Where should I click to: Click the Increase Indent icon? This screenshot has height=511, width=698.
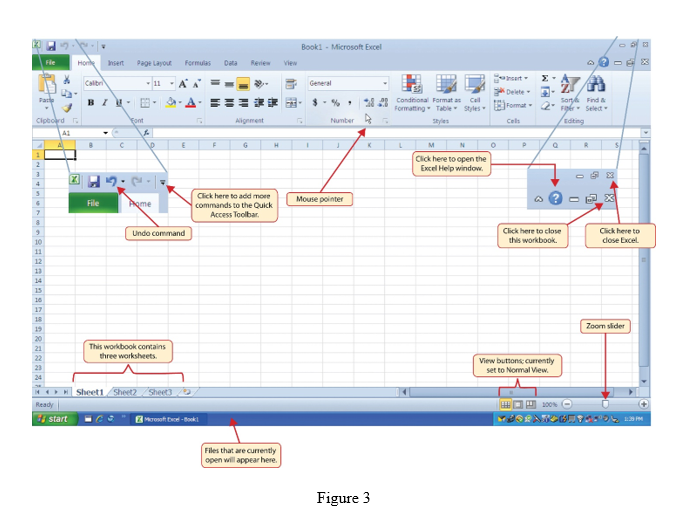pos(273,103)
